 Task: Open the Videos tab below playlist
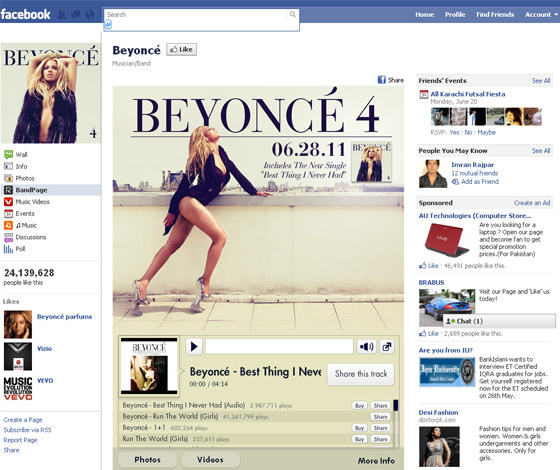tap(210, 460)
